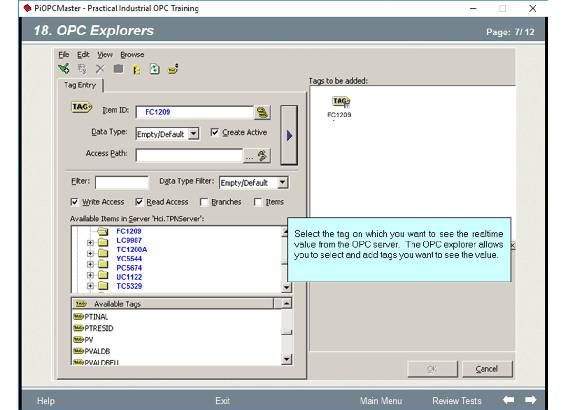
Task: Click inside the Item ID field
Action: [195, 112]
